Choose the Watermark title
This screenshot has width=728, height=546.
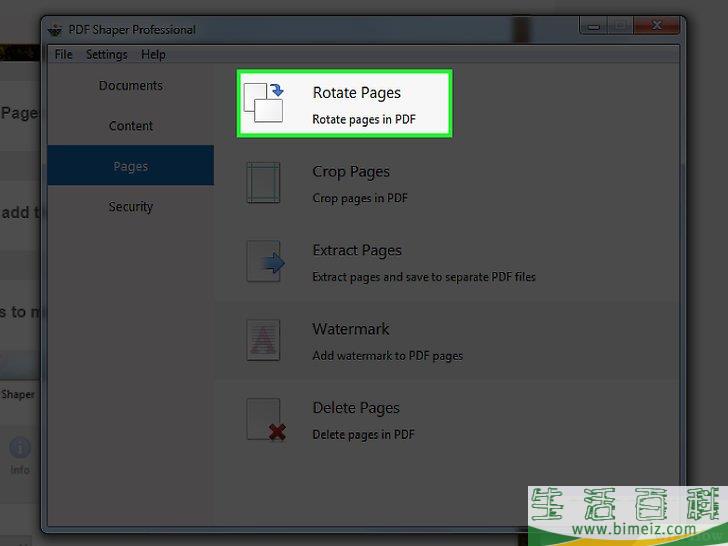click(x=351, y=329)
